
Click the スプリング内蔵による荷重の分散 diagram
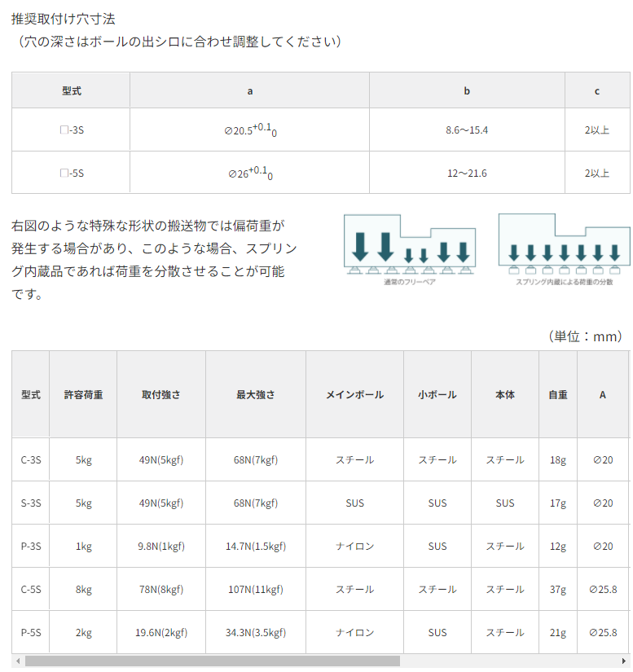[563, 248]
